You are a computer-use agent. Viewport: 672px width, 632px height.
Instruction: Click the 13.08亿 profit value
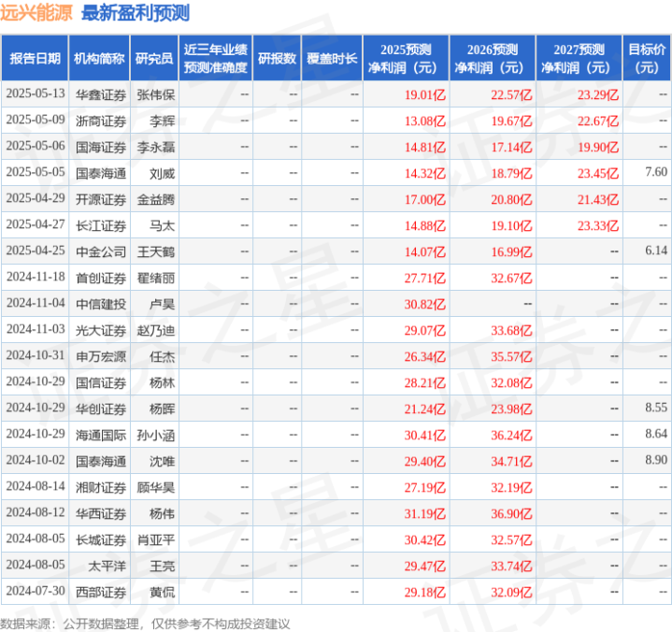(425, 121)
